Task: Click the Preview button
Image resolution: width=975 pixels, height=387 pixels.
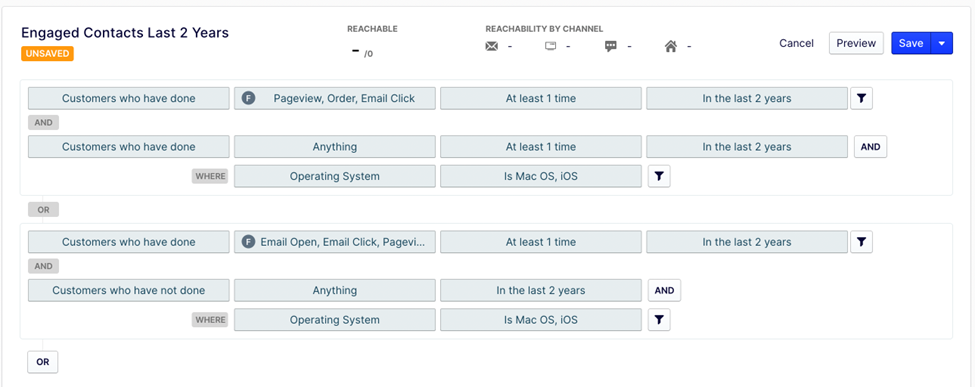Action: tap(856, 44)
